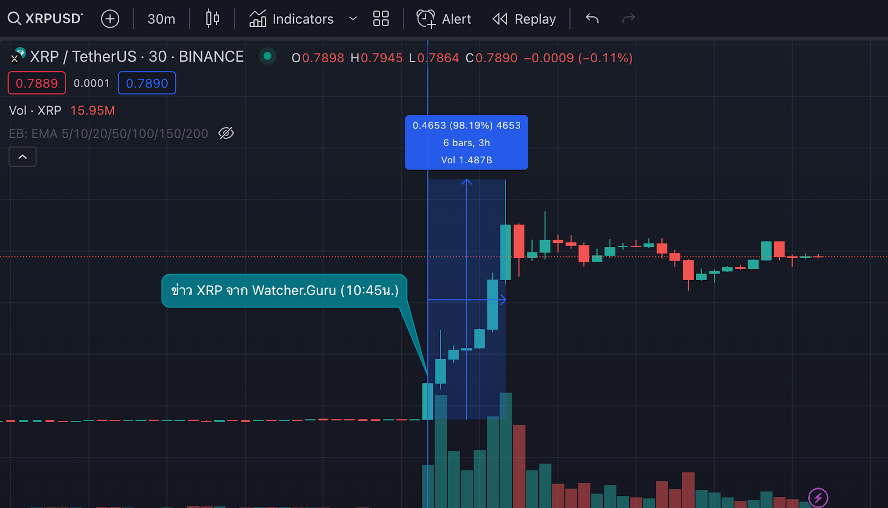Undo the last chart action
The width and height of the screenshot is (888, 508).
[592, 19]
